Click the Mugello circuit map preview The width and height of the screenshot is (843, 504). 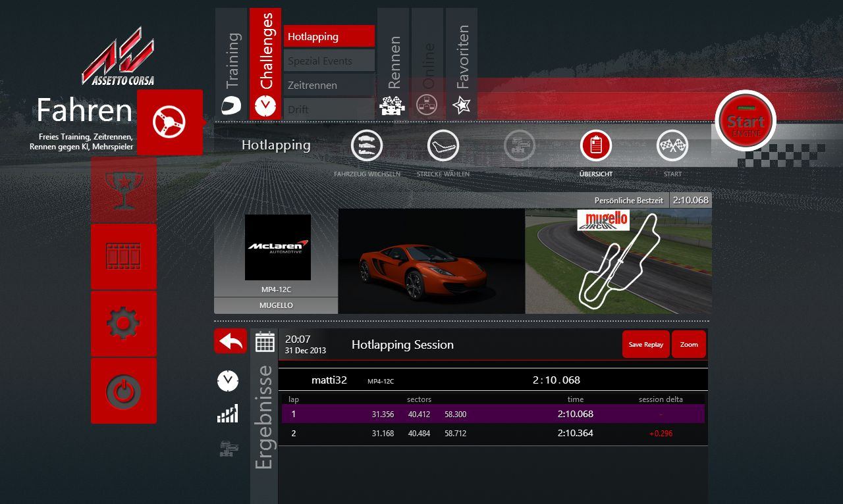pyautogui.click(x=618, y=261)
